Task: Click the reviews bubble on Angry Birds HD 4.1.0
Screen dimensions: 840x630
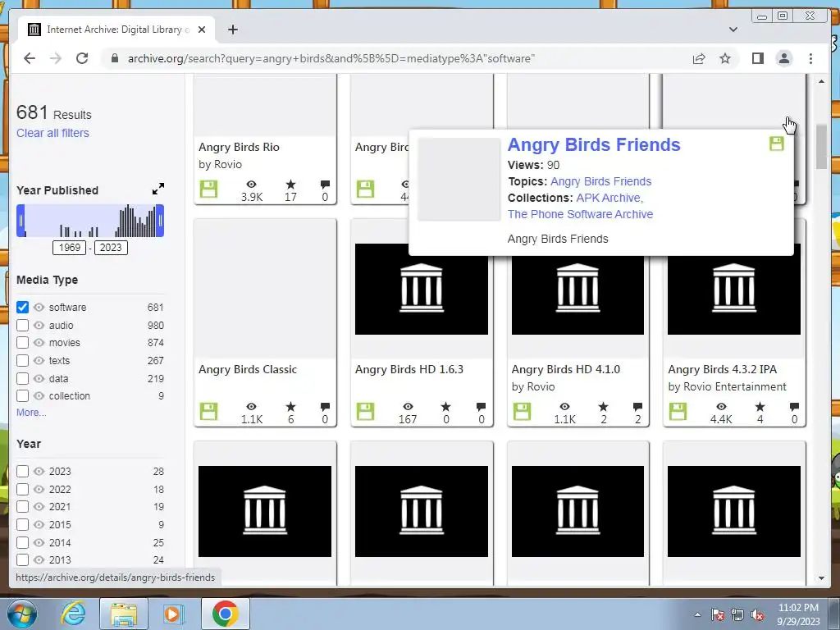Action: pyautogui.click(x=637, y=407)
